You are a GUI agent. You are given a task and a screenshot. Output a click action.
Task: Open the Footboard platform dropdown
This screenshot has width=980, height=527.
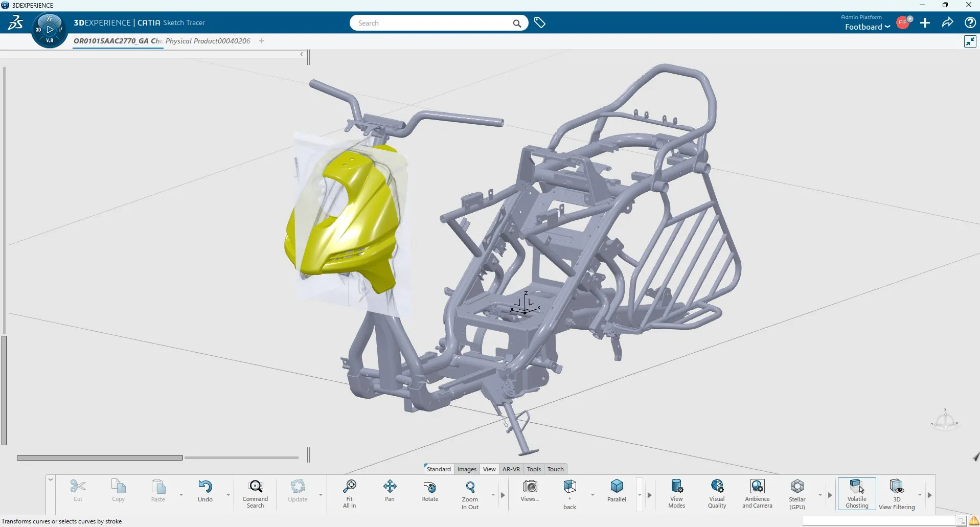867,27
